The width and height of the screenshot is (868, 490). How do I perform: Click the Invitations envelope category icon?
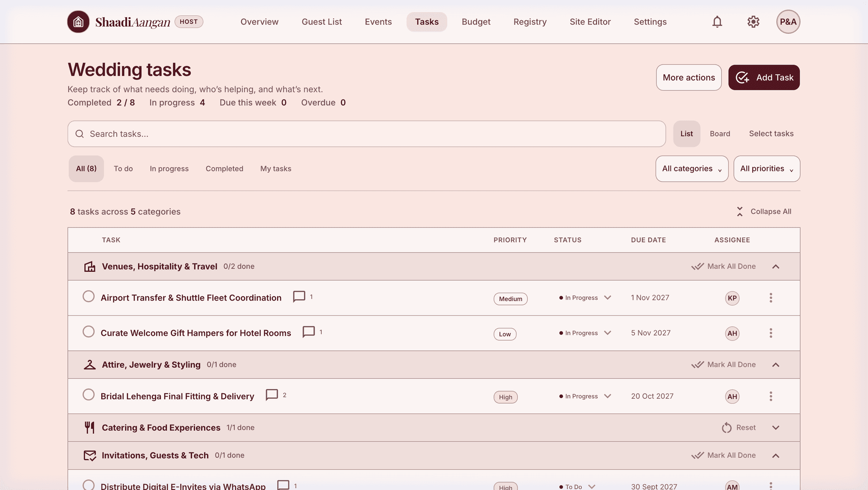point(90,456)
